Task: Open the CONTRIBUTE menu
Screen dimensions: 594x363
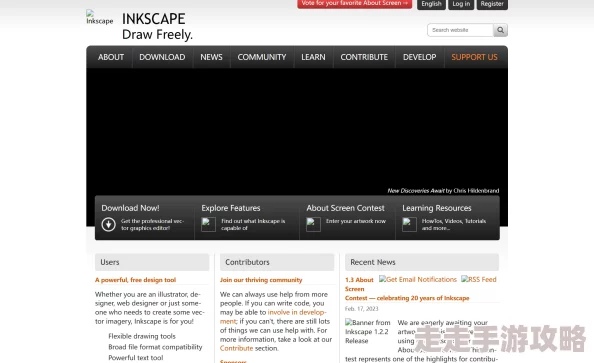Action: pos(364,57)
